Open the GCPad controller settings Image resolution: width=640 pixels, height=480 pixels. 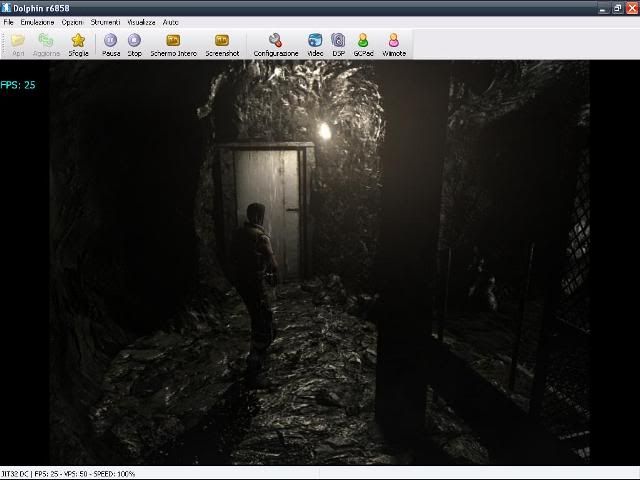(363, 42)
